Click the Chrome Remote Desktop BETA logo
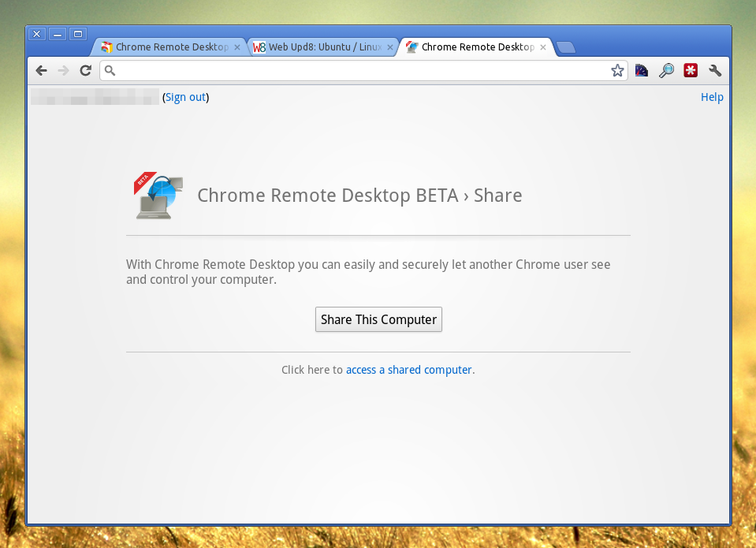The height and width of the screenshot is (548, 756). point(158,196)
